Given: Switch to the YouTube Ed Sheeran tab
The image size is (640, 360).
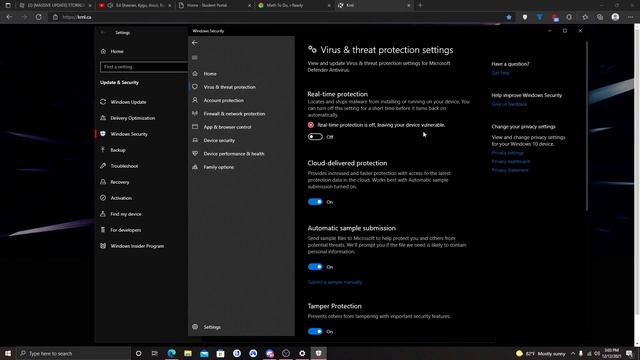Looking at the screenshot, I should 135,5.
